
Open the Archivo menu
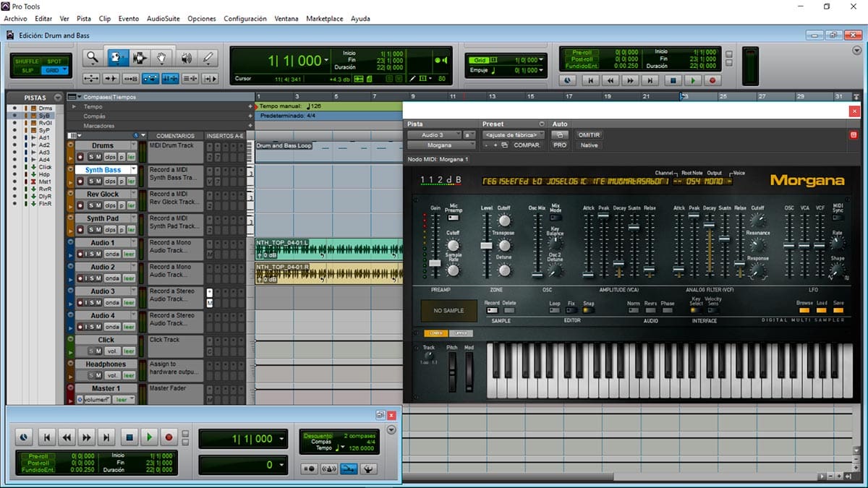click(x=16, y=18)
